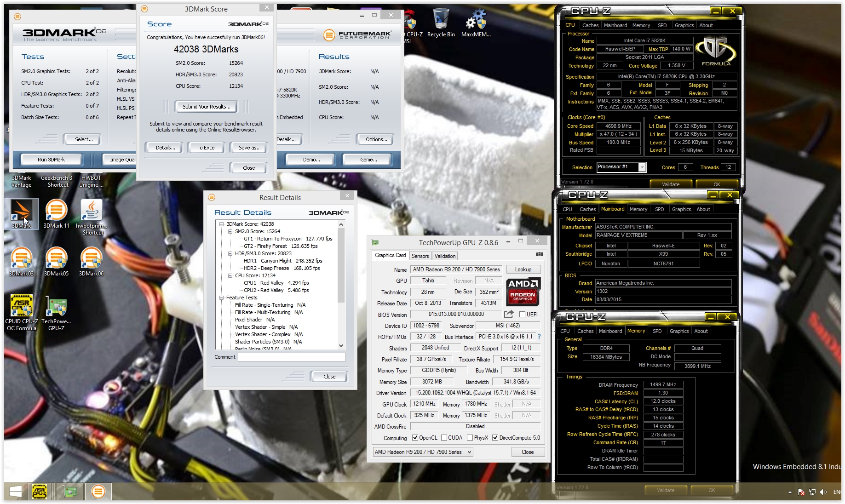
Task: Launch the 3DMark desktop icon
Action: pyautogui.click(x=22, y=214)
